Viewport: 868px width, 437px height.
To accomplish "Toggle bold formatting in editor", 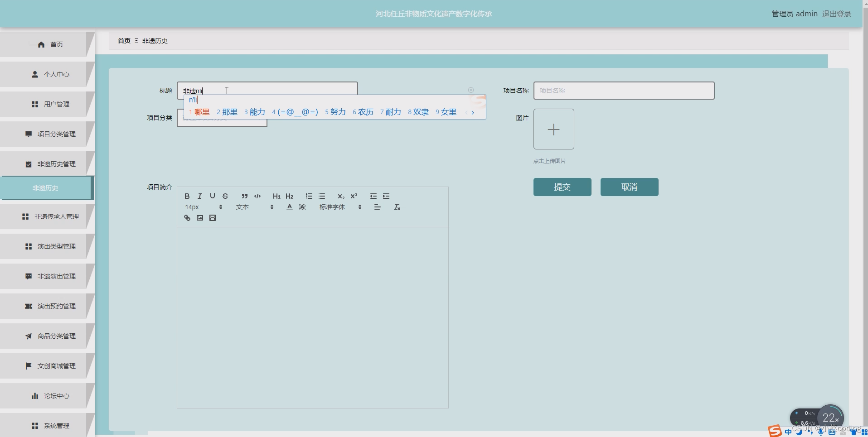I will pyautogui.click(x=187, y=196).
